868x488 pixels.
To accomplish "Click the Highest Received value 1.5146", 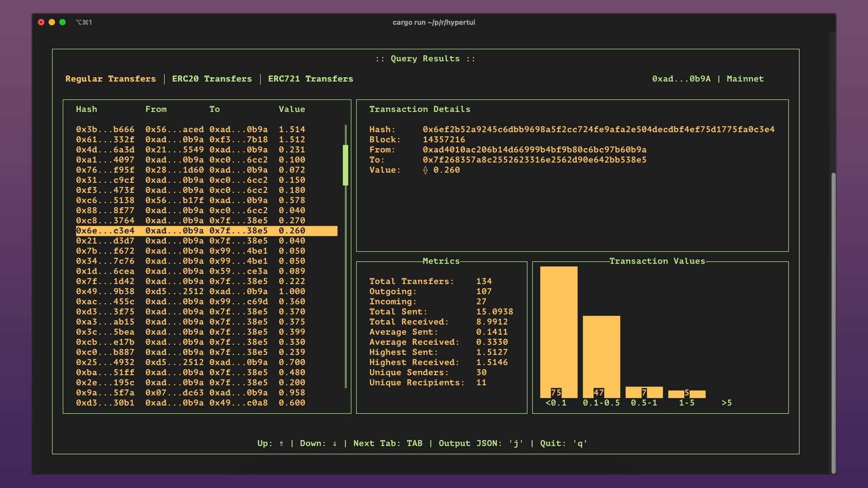I will [492, 362].
